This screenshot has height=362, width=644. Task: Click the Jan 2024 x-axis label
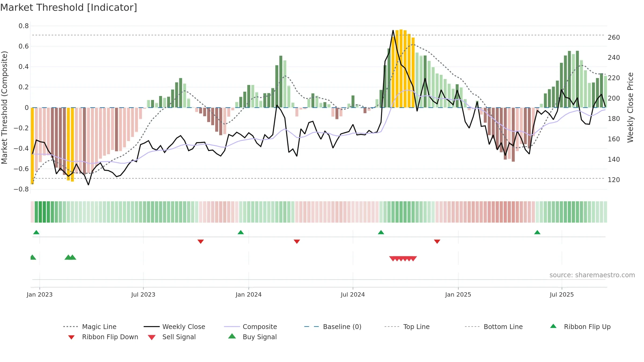249,294
